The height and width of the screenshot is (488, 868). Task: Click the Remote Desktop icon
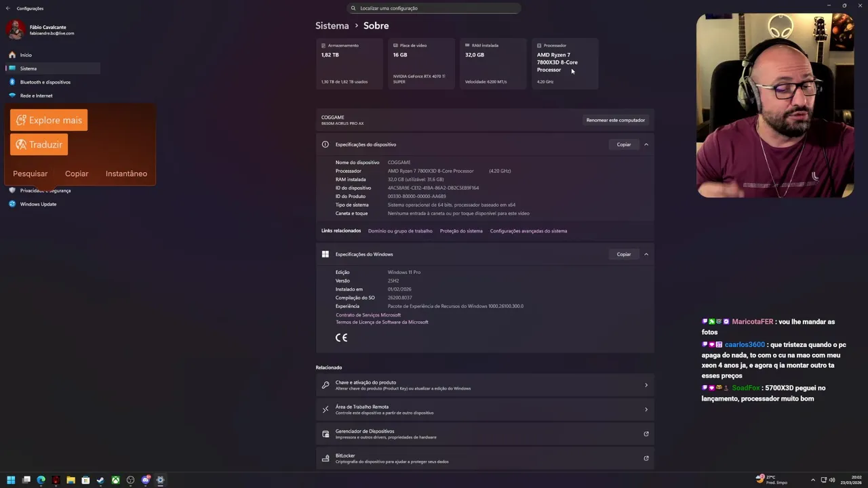pos(325,409)
